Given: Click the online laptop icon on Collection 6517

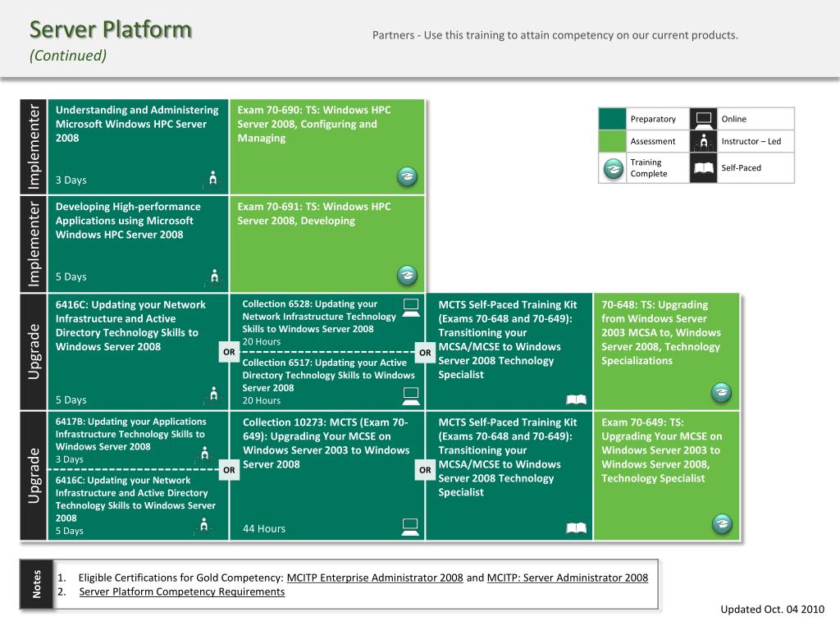Looking at the screenshot, I should pyautogui.click(x=411, y=395).
